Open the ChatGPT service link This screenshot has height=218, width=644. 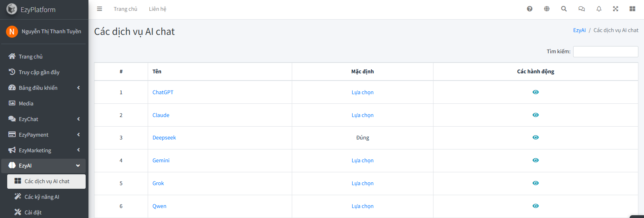163,92
